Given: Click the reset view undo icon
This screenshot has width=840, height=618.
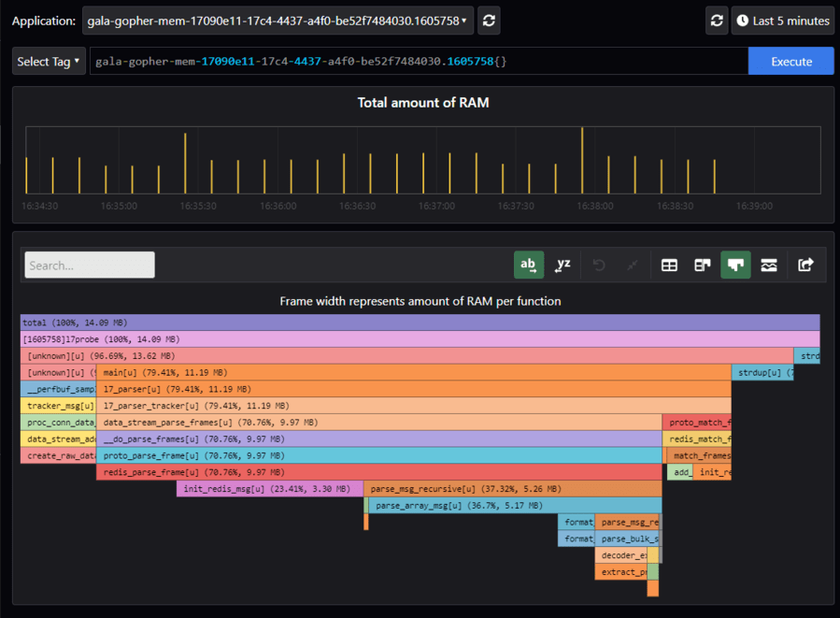Looking at the screenshot, I should click(599, 266).
